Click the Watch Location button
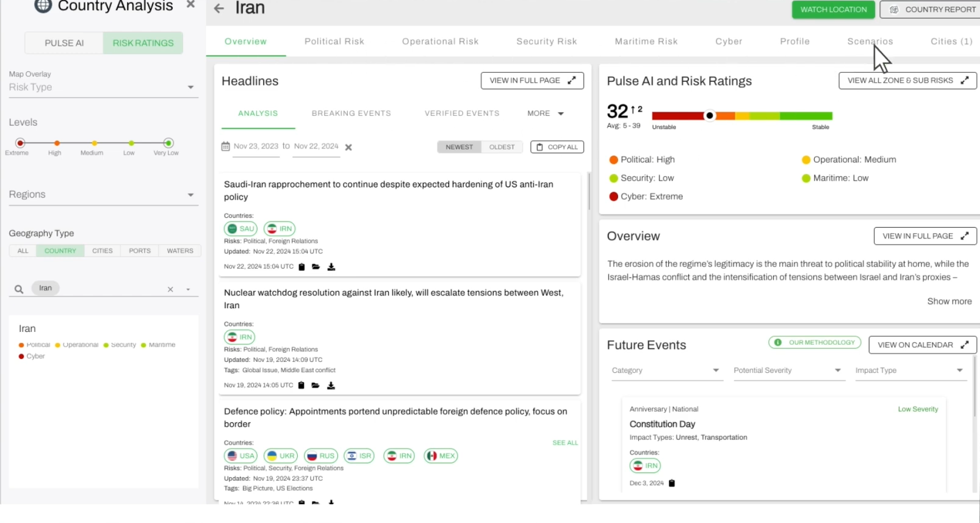The image size is (980, 523). tap(834, 10)
